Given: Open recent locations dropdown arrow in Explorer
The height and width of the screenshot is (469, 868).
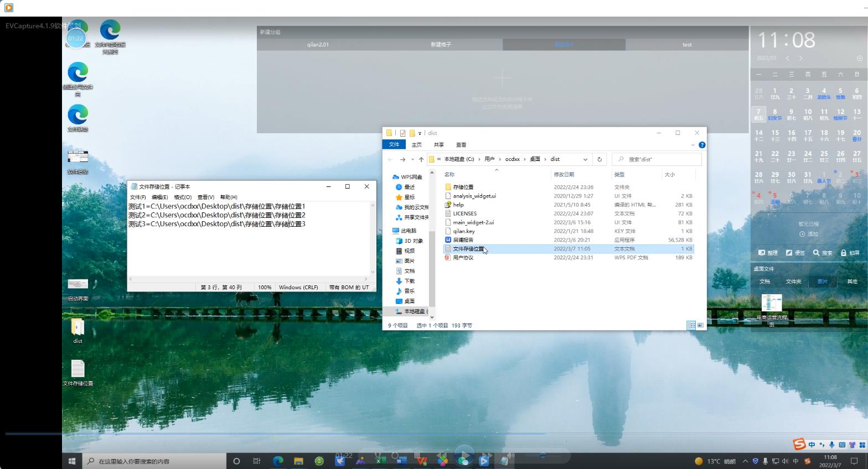Looking at the screenshot, I should click(x=412, y=159).
